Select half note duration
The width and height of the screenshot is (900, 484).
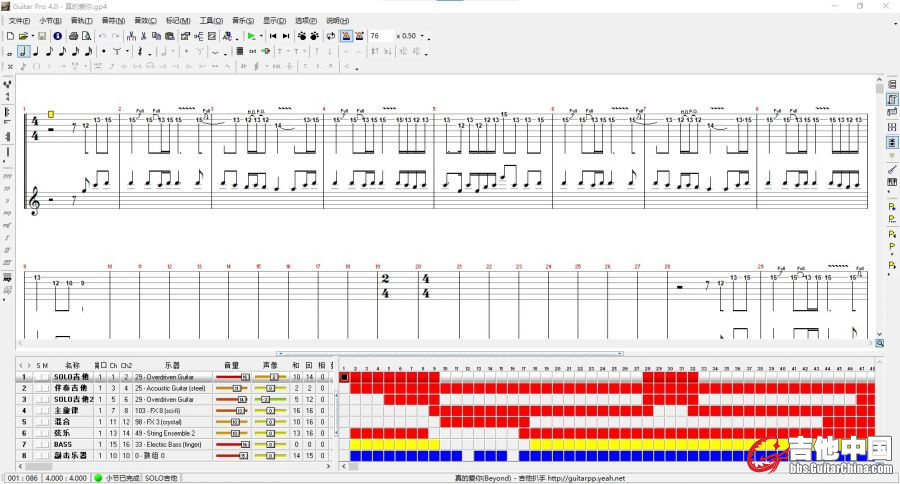pos(23,52)
